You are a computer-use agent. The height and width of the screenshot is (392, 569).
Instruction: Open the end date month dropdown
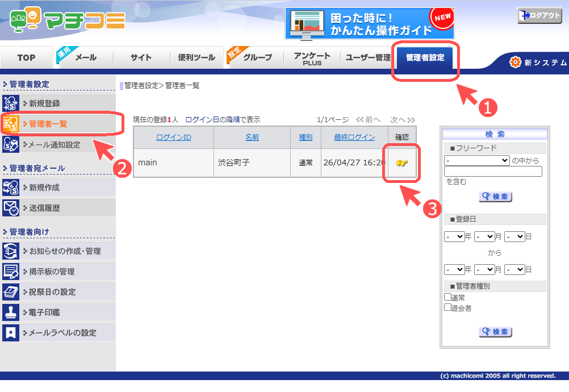click(484, 269)
